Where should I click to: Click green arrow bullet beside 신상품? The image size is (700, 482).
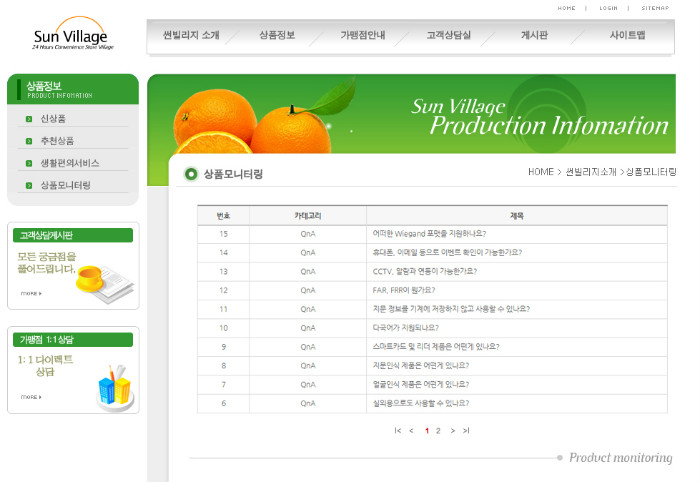[x=30, y=119]
